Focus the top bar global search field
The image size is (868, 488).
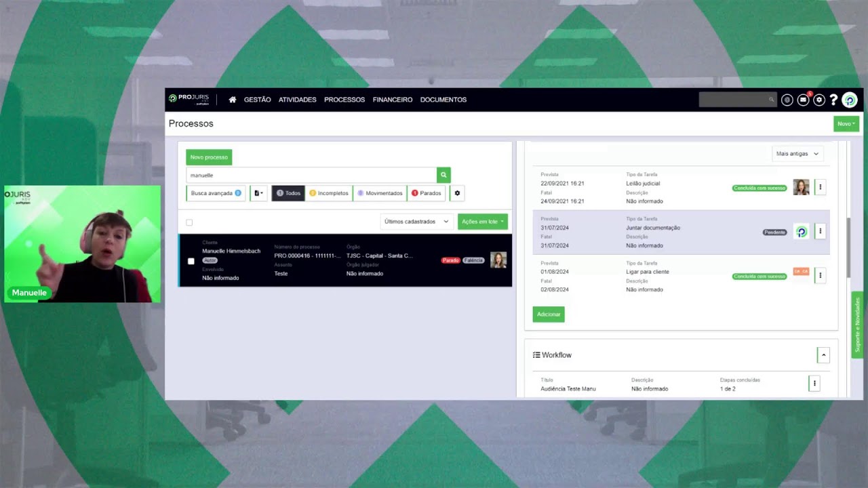pyautogui.click(x=737, y=100)
